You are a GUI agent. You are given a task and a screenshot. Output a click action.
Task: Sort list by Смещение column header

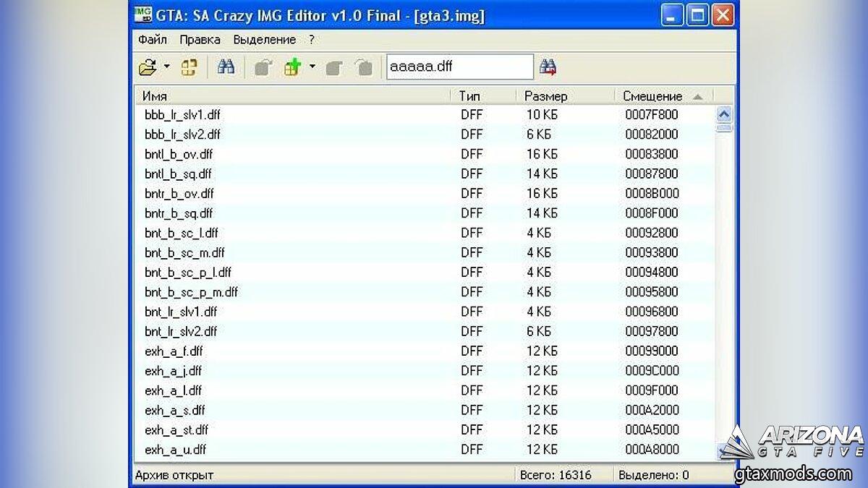(652, 96)
